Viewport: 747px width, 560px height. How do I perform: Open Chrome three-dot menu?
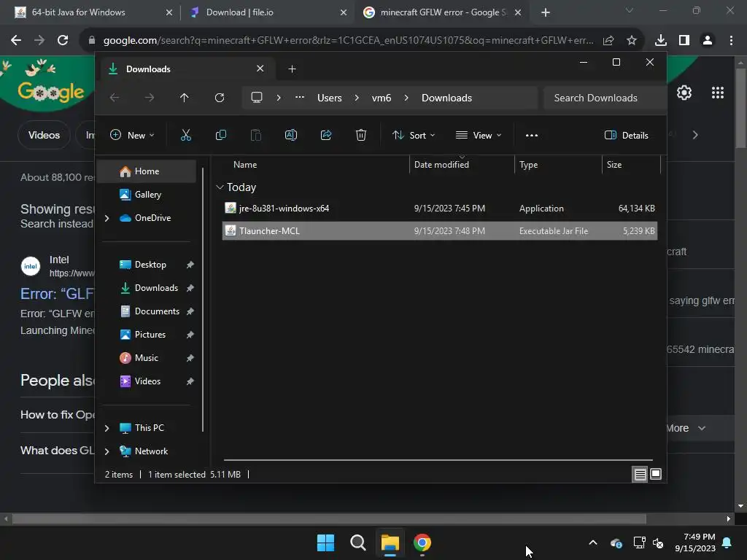731,41
